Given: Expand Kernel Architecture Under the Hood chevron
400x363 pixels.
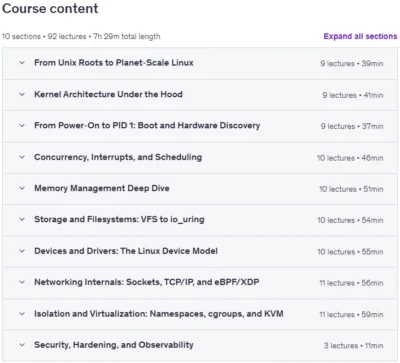Looking at the screenshot, I should click(22, 94).
